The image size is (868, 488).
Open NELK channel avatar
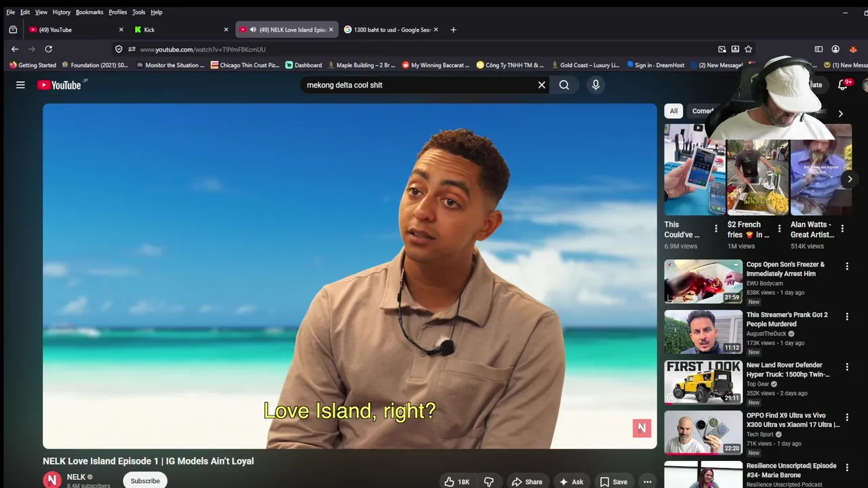tap(52, 480)
